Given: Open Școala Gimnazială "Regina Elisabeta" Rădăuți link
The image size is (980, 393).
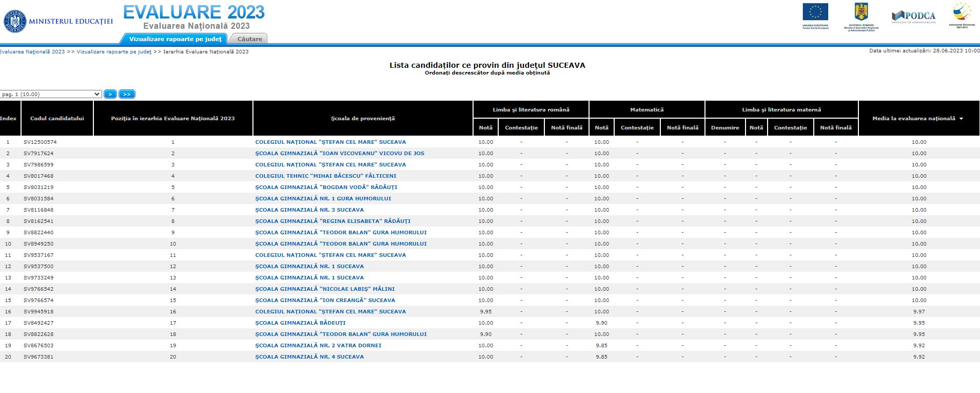Looking at the screenshot, I should coord(333,221).
